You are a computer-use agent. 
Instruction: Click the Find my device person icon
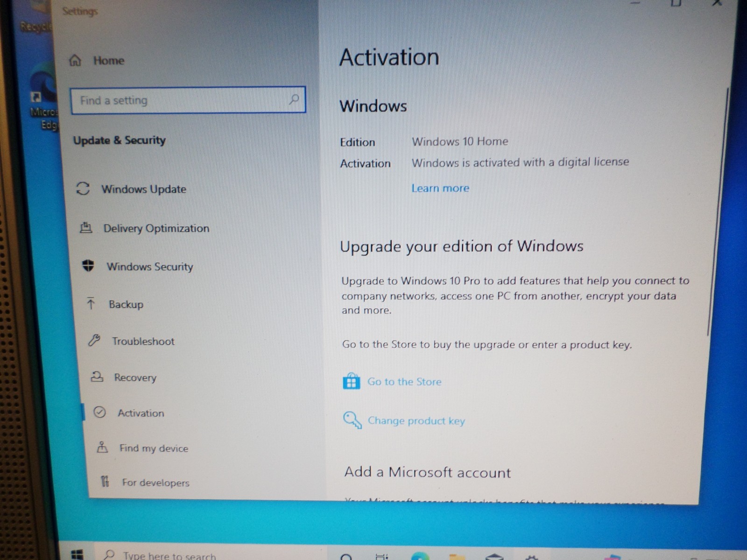[x=102, y=447]
